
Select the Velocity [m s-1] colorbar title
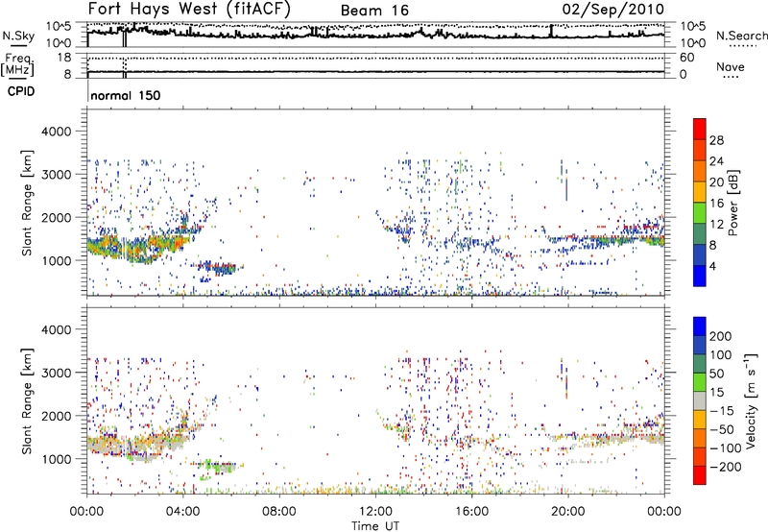click(x=751, y=400)
